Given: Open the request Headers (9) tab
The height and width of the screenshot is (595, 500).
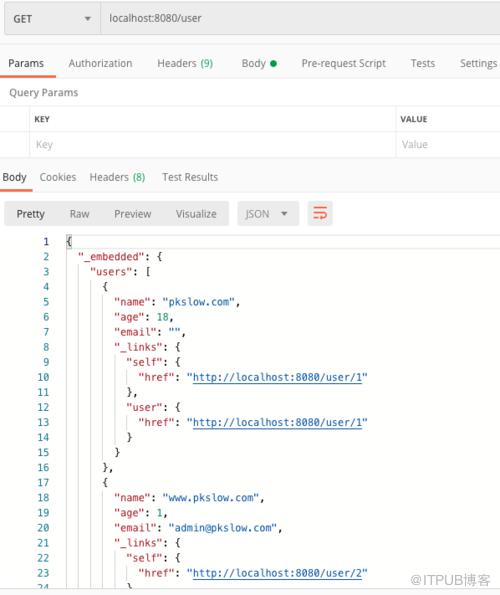Looking at the screenshot, I should point(185,63).
